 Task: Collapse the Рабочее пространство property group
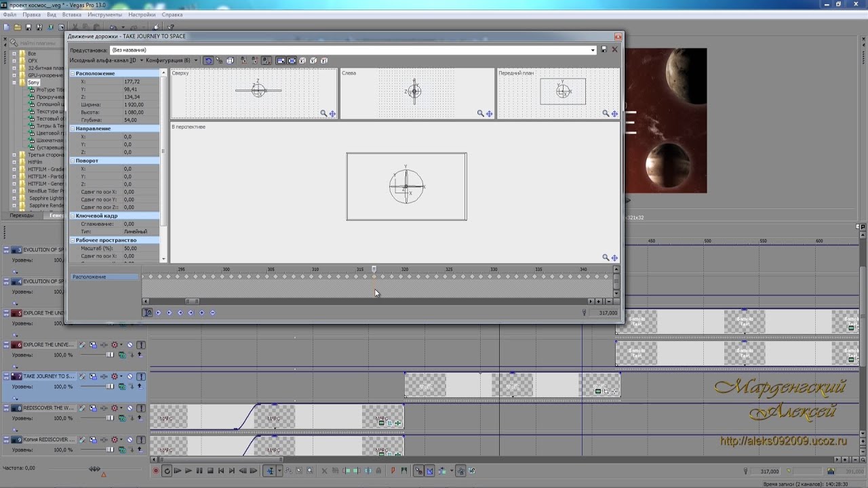click(73, 240)
